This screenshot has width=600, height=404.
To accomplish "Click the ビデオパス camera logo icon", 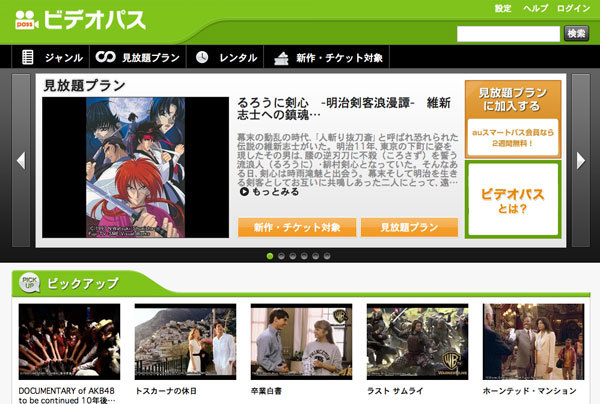I will (27, 20).
